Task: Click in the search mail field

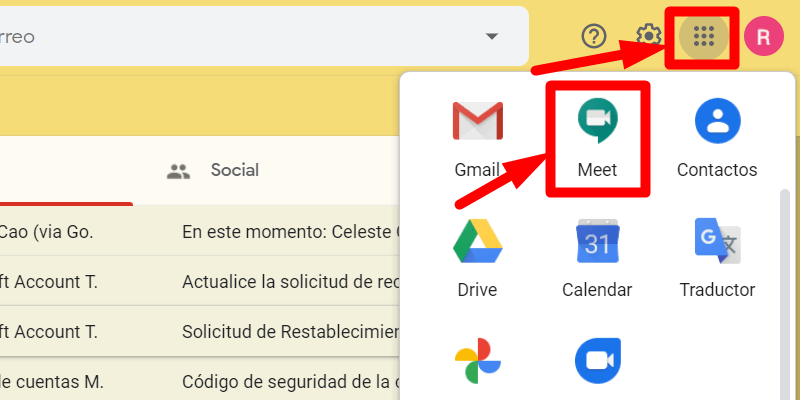Action: pos(264,36)
